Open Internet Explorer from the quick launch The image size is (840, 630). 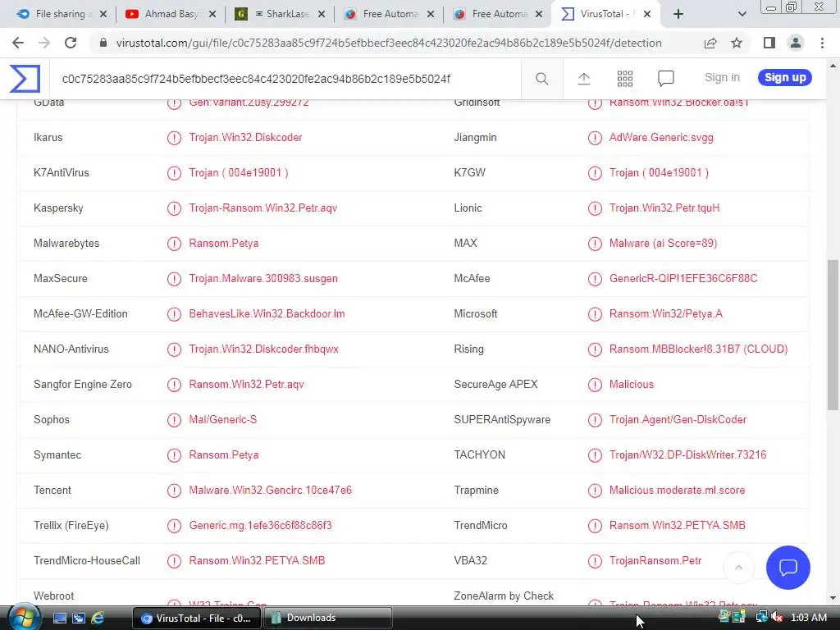tap(98, 619)
